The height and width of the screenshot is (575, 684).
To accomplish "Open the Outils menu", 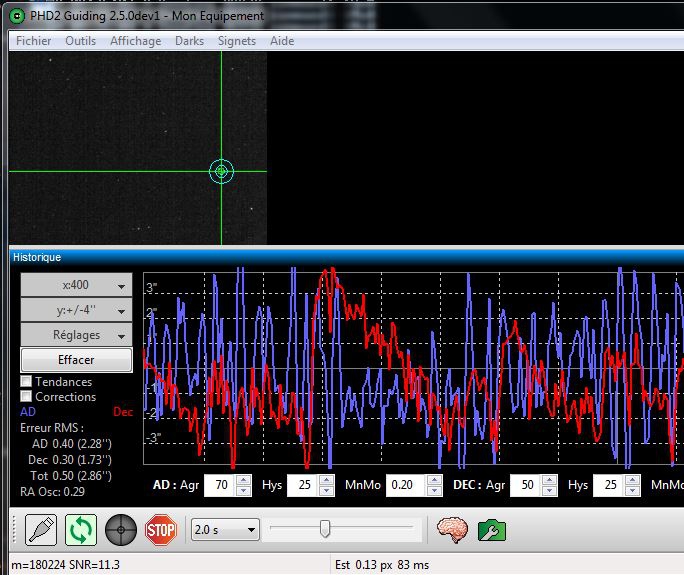I will (x=80, y=41).
